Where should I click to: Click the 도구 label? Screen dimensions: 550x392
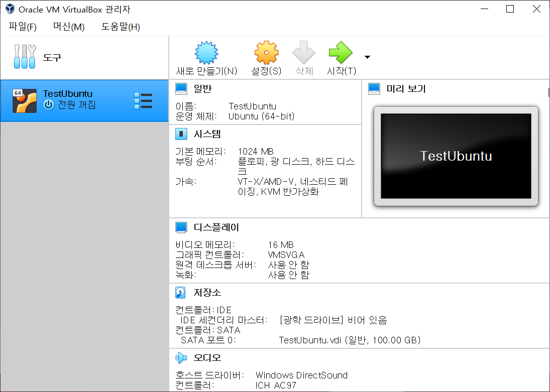pos(52,57)
